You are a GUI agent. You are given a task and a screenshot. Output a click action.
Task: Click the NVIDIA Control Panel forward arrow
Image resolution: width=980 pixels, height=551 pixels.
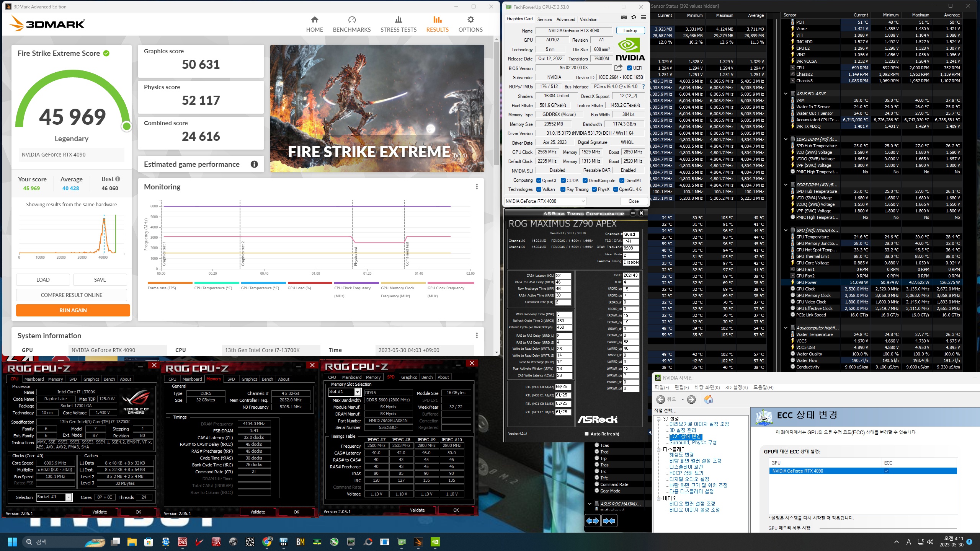point(691,399)
